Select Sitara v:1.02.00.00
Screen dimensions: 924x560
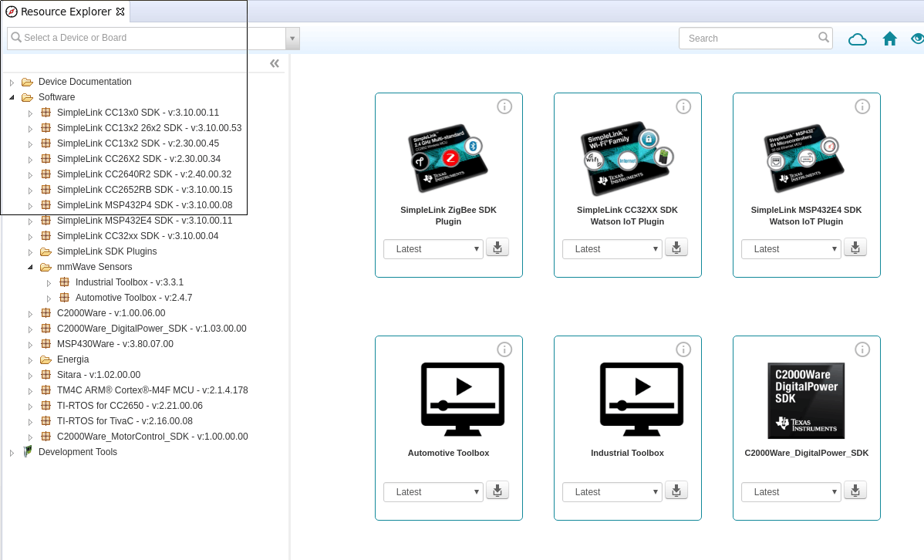pos(99,375)
